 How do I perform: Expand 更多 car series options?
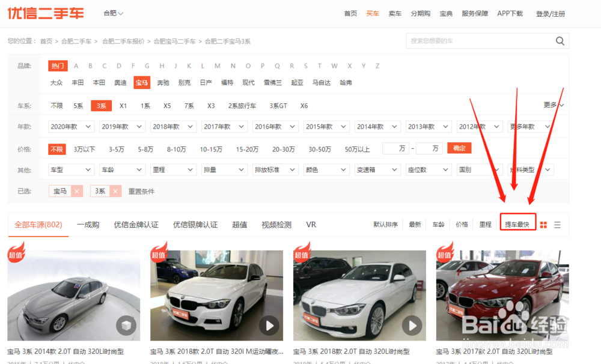[554, 105]
